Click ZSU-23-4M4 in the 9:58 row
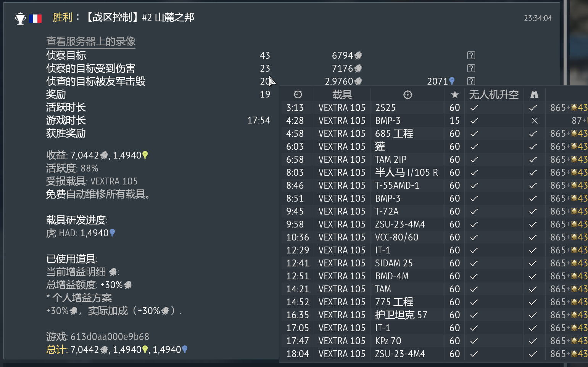This screenshot has height=367, width=588. tap(400, 224)
